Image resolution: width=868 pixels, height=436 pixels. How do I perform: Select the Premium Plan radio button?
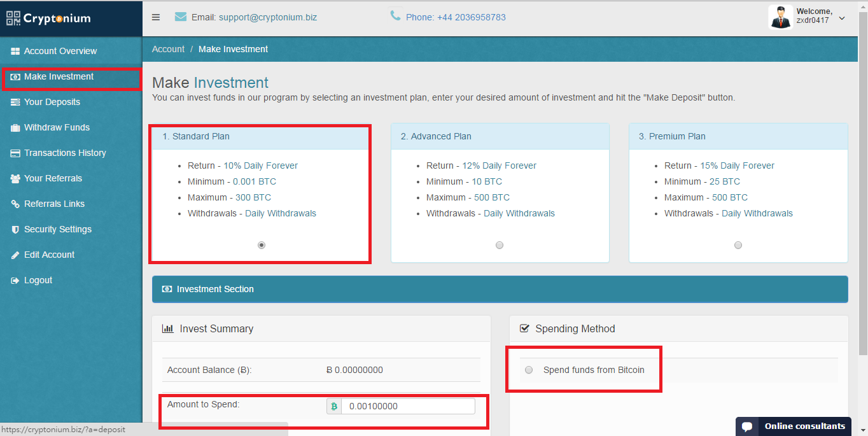point(738,245)
